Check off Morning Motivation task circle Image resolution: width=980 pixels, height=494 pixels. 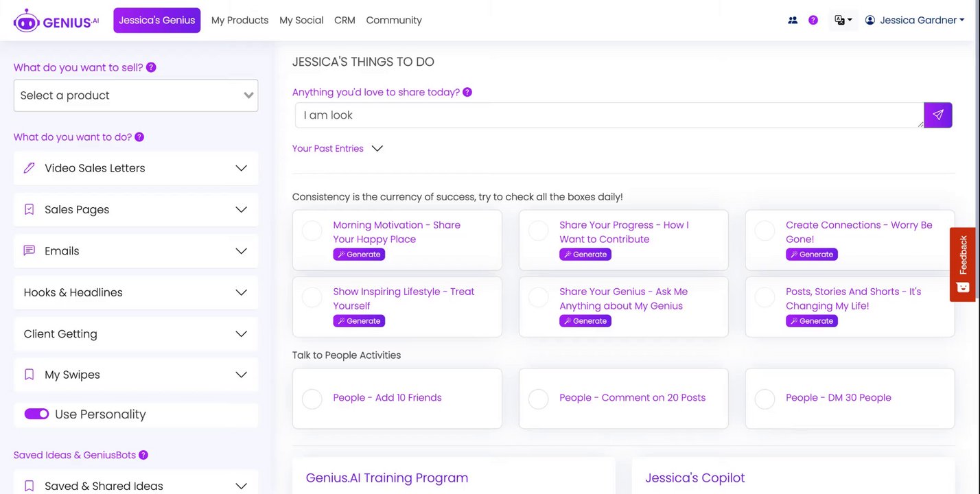312,231
